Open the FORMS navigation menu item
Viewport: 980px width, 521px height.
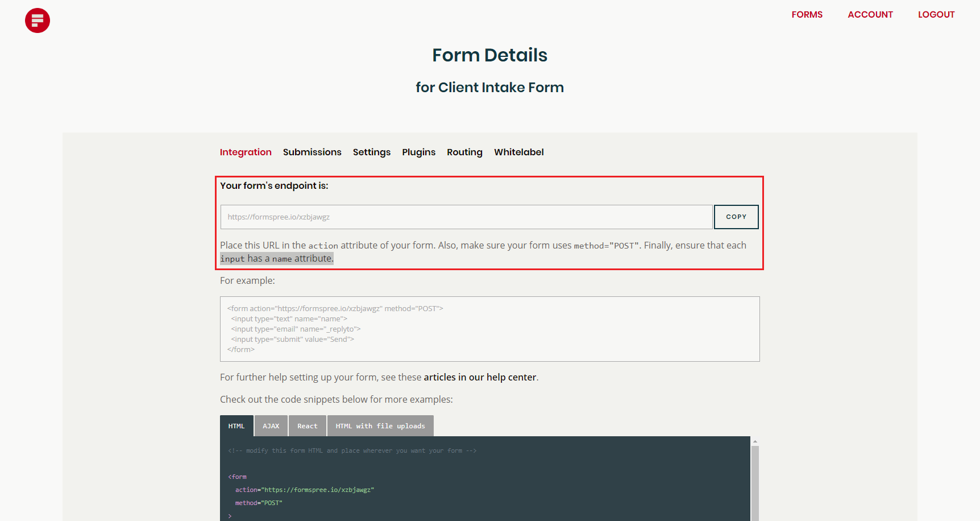point(807,14)
